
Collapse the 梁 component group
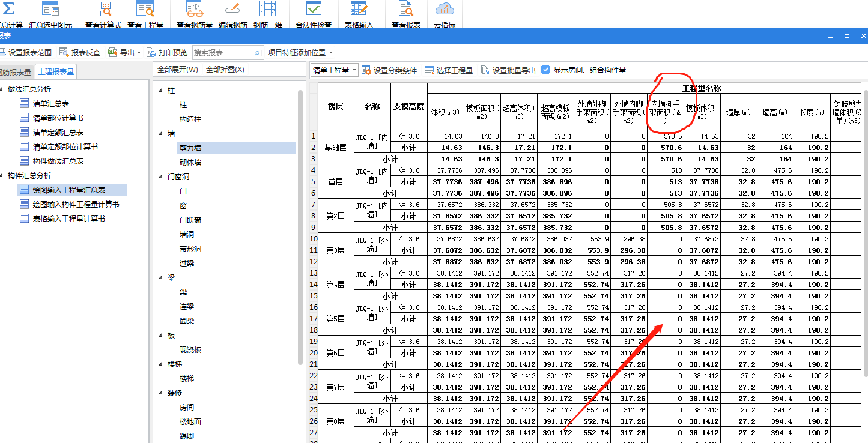(161, 278)
